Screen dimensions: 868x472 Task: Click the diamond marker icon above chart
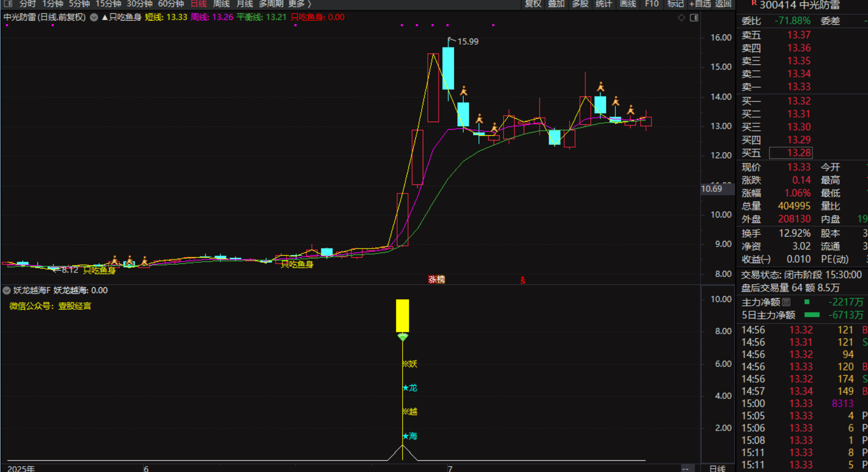click(681, 18)
